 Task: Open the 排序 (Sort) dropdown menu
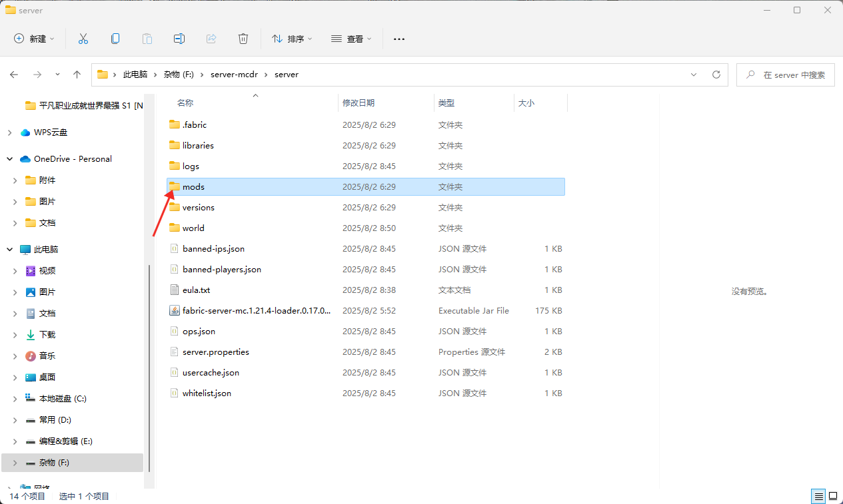(x=292, y=39)
